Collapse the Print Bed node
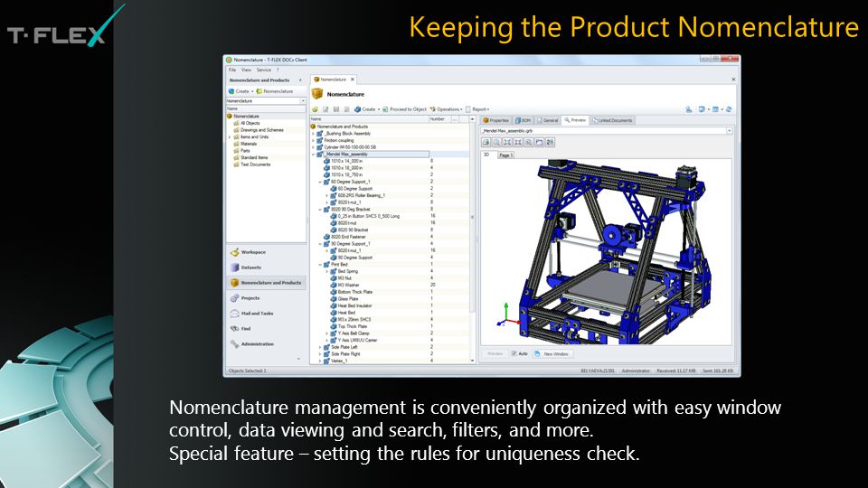 pyautogui.click(x=320, y=265)
